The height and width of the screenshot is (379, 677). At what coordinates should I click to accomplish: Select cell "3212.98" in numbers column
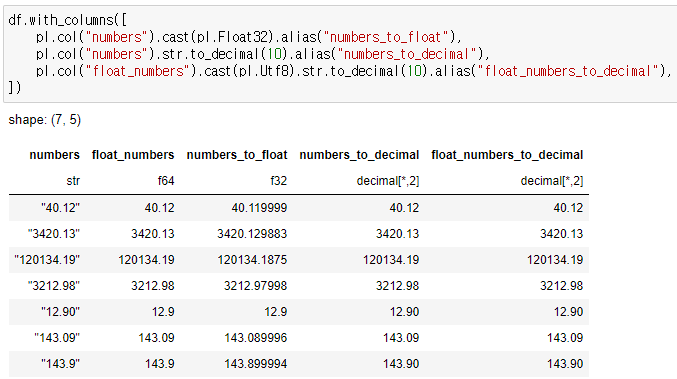(54, 286)
